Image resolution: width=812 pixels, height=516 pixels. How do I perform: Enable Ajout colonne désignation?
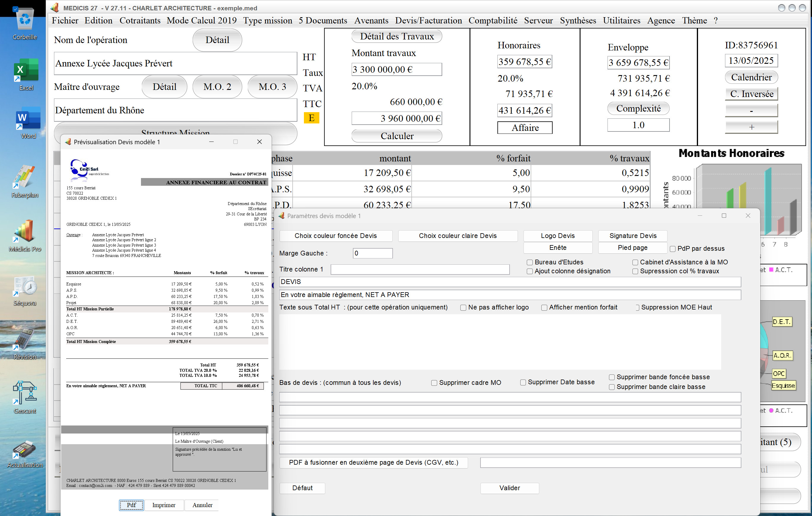coord(530,271)
